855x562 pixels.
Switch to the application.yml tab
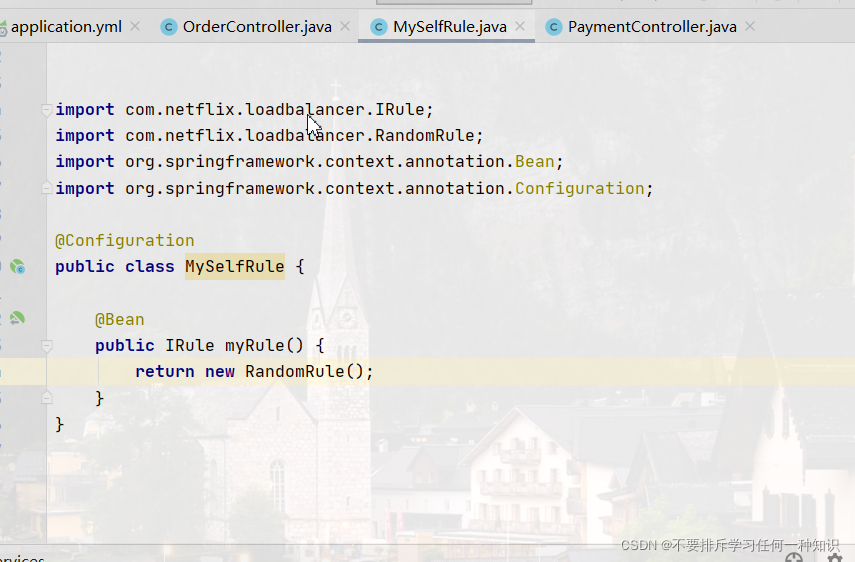(66, 27)
